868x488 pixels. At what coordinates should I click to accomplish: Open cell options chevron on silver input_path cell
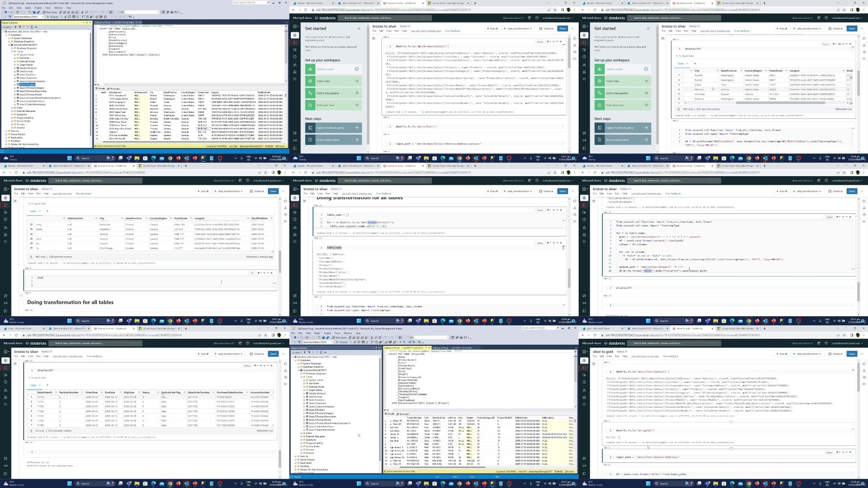[x=843, y=452]
